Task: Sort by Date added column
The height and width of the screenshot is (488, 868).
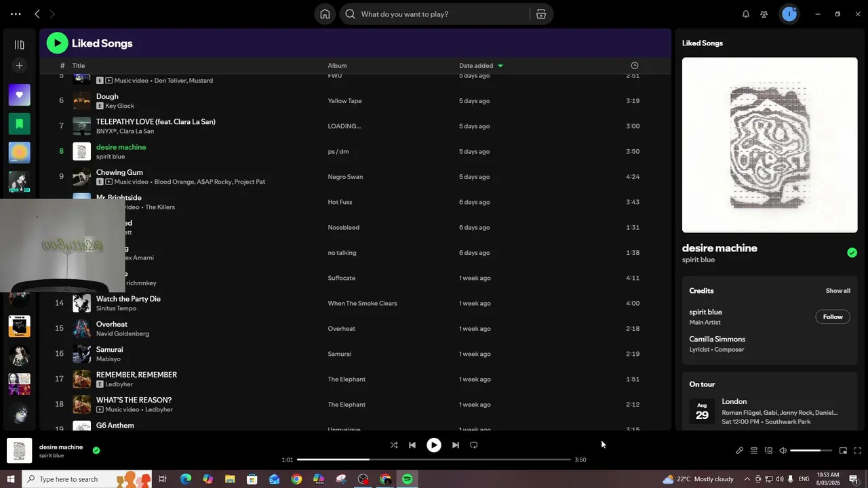Action: 481,66
